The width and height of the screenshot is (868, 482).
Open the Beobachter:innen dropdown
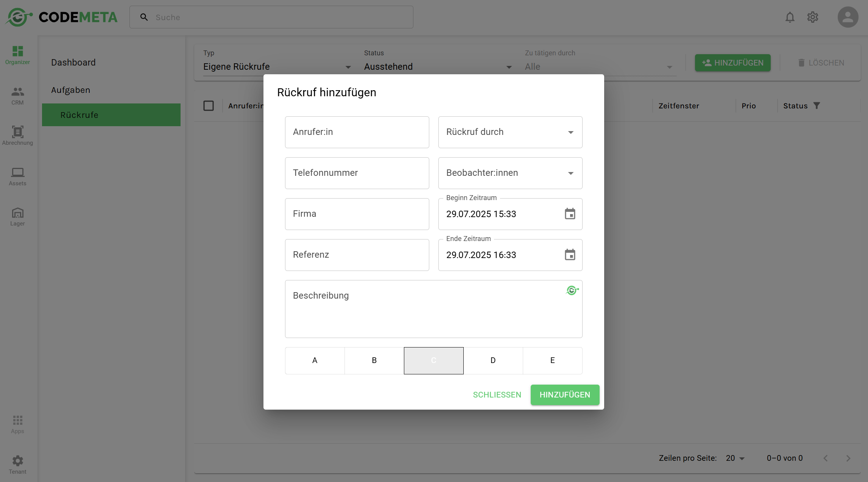[510, 173]
